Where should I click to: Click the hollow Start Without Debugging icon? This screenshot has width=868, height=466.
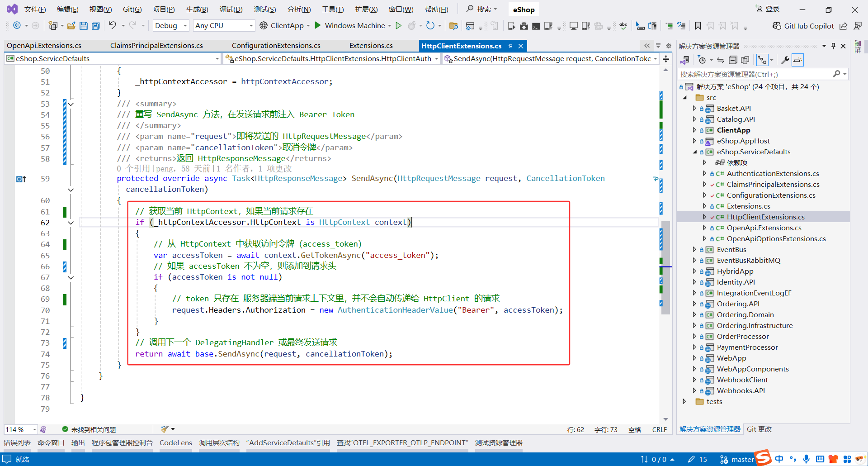[x=399, y=26]
